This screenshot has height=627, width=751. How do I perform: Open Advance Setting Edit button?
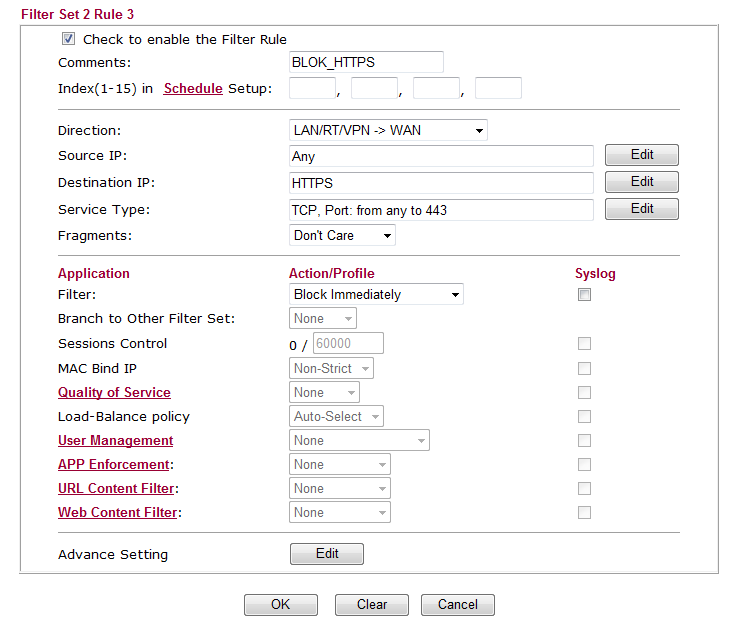[x=326, y=554]
